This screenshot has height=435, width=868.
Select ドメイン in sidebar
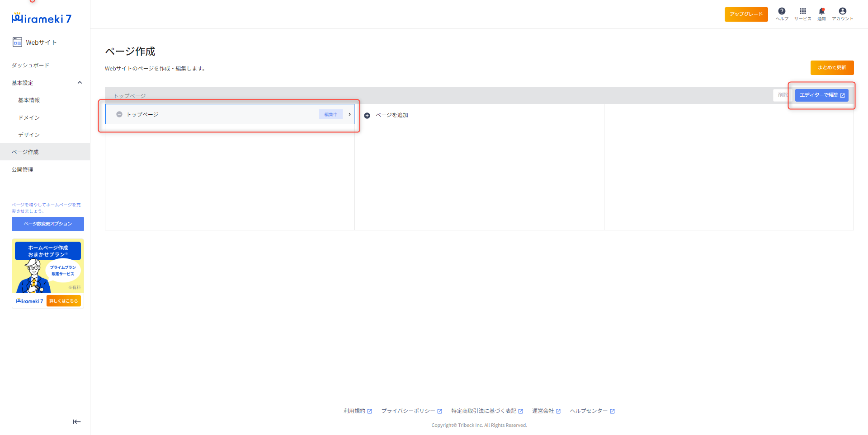29,117
